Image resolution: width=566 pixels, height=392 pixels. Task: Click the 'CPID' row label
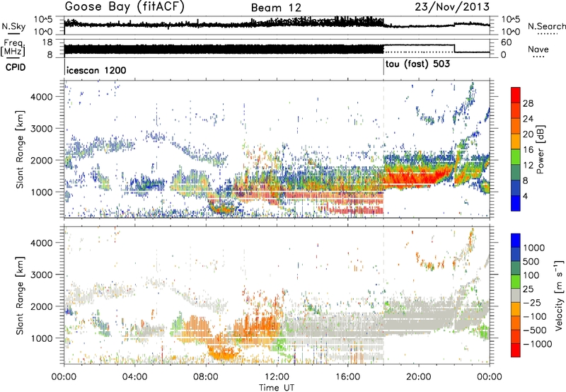pyautogui.click(x=15, y=67)
